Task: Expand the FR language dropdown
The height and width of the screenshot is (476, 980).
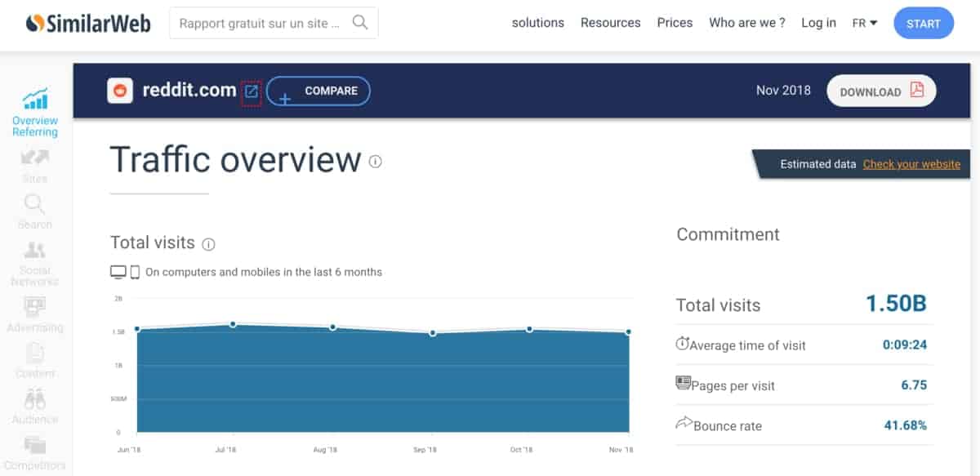Action: 864,24
